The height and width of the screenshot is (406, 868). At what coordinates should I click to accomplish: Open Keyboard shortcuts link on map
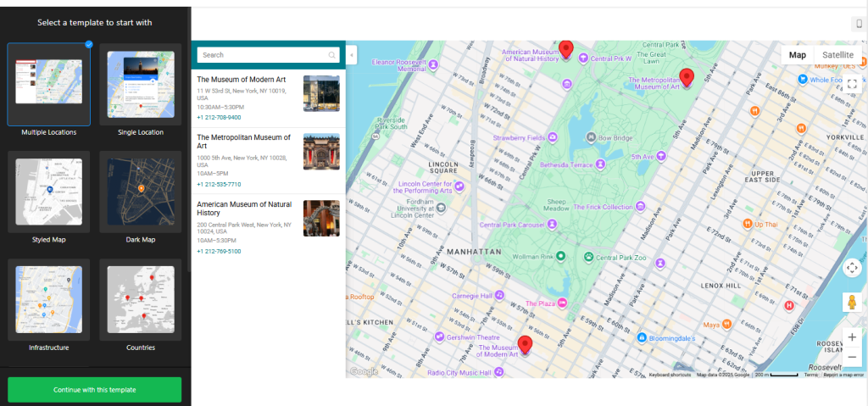670,375
